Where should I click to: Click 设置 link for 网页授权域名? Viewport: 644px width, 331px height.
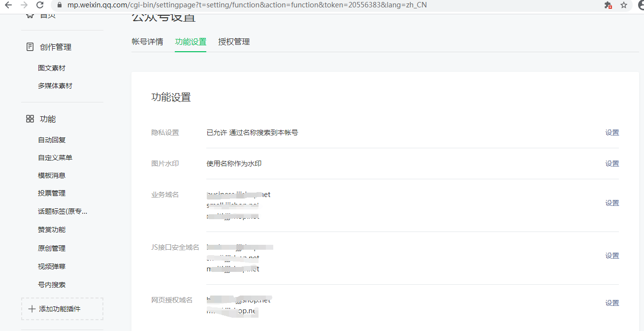[612, 303]
